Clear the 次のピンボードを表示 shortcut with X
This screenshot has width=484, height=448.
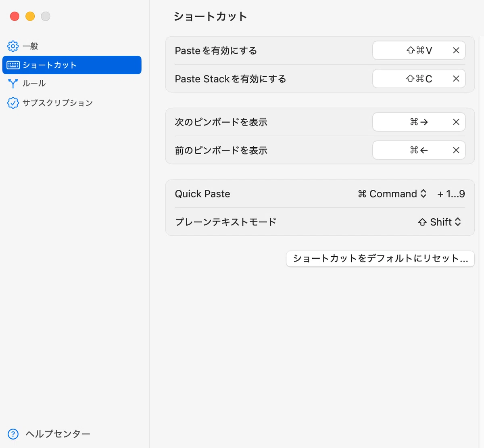coord(456,122)
